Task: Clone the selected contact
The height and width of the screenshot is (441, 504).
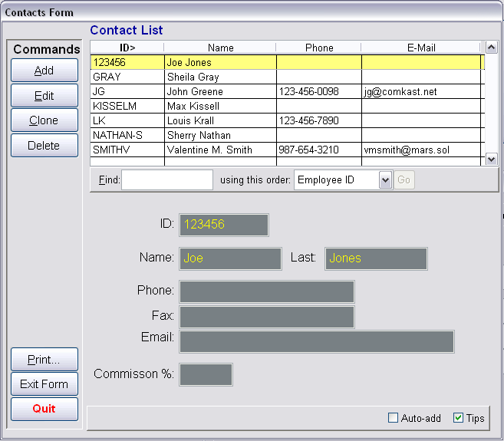Action: (x=44, y=120)
